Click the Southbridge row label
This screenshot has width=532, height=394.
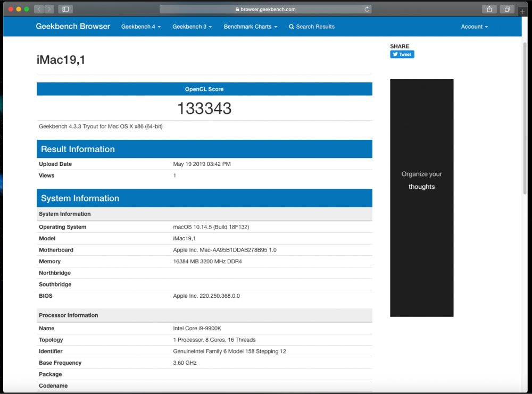(55, 284)
